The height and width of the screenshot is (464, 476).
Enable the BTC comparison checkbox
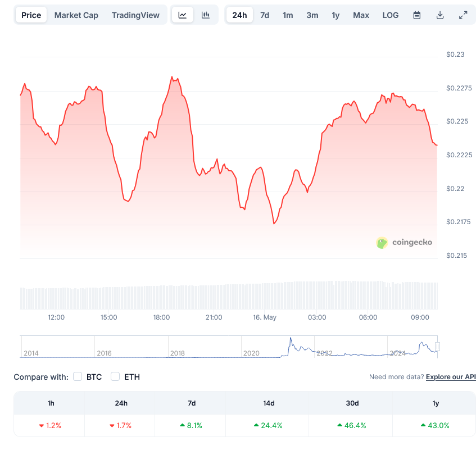pyautogui.click(x=78, y=377)
